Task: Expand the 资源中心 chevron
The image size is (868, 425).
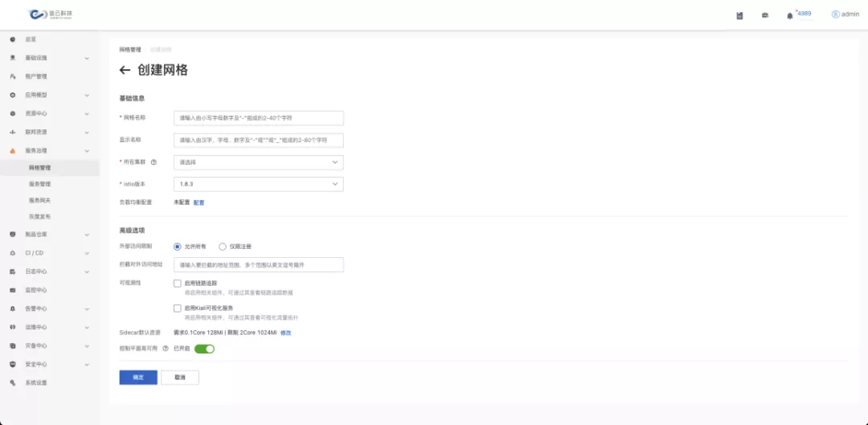Action: tap(87, 114)
